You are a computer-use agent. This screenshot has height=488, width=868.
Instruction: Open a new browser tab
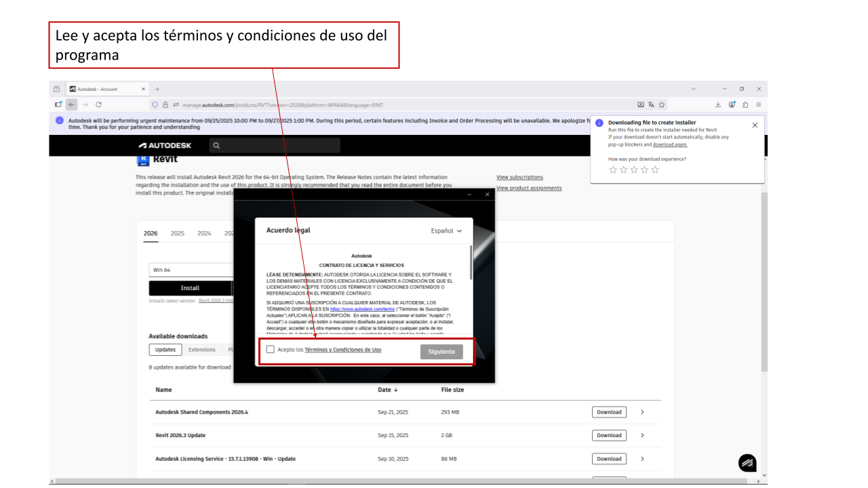tap(157, 89)
